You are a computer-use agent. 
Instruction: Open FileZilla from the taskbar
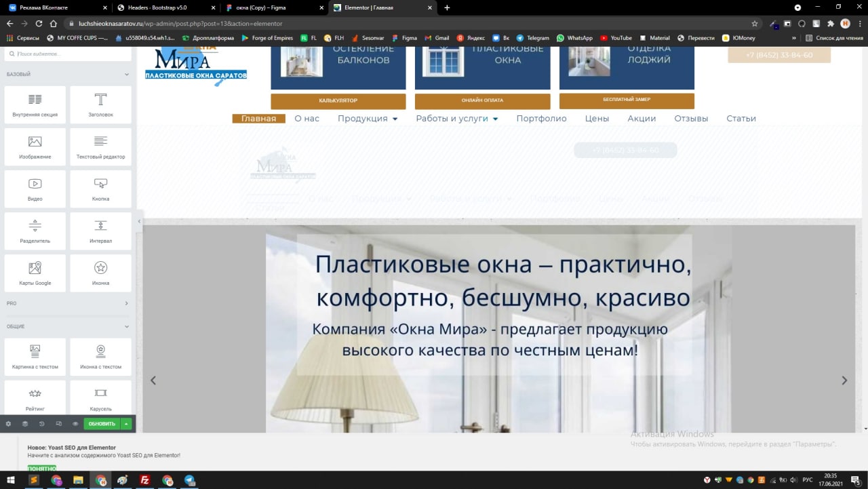[x=144, y=480]
